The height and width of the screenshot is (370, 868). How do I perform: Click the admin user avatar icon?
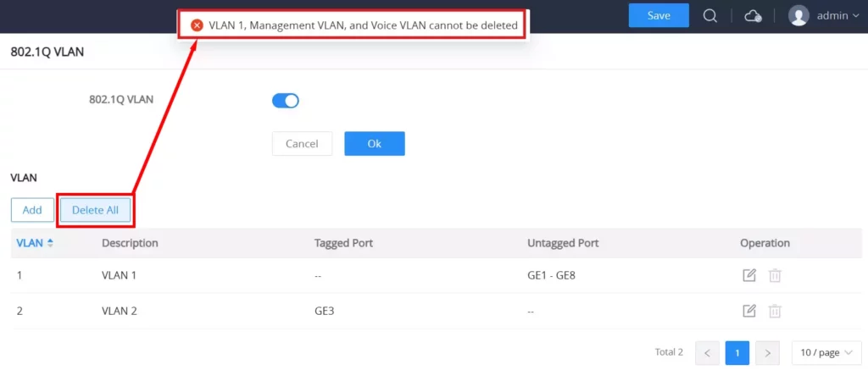point(798,15)
